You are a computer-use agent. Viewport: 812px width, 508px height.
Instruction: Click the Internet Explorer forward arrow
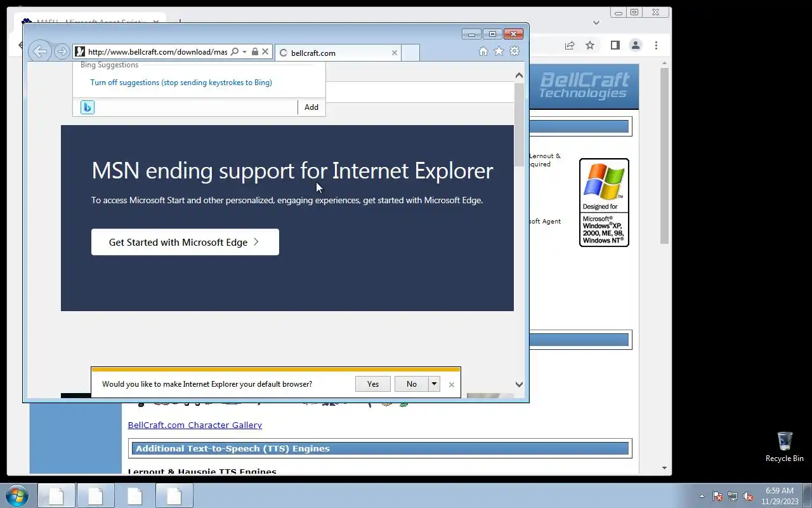coord(62,51)
